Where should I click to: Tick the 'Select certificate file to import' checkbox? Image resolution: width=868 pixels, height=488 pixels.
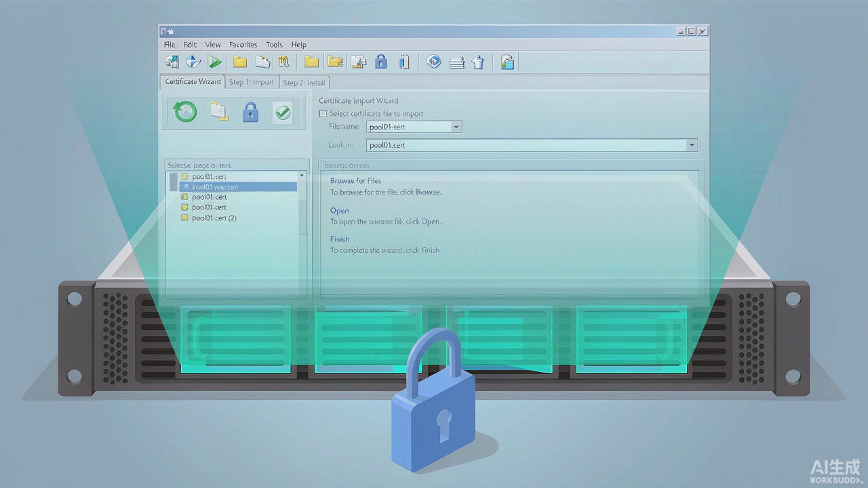coord(323,114)
